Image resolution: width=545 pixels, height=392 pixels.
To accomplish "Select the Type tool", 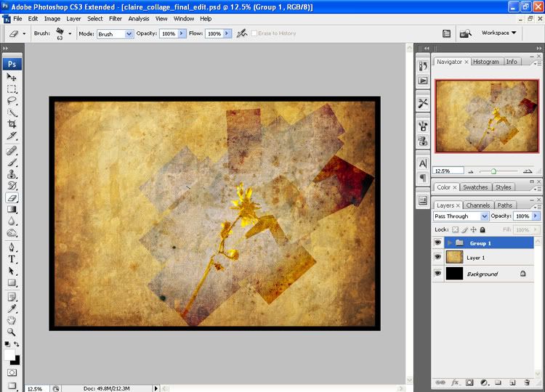I will (12, 259).
